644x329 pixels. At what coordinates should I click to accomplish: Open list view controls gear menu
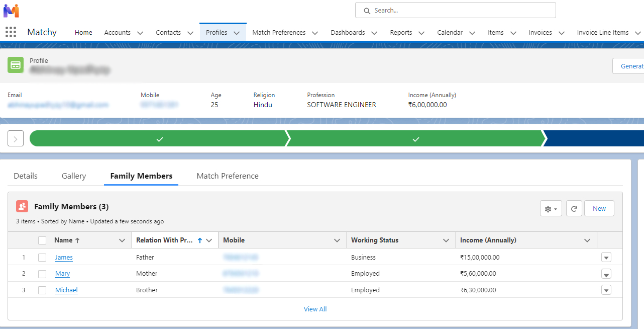pyautogui.click(x=551, y=208)
